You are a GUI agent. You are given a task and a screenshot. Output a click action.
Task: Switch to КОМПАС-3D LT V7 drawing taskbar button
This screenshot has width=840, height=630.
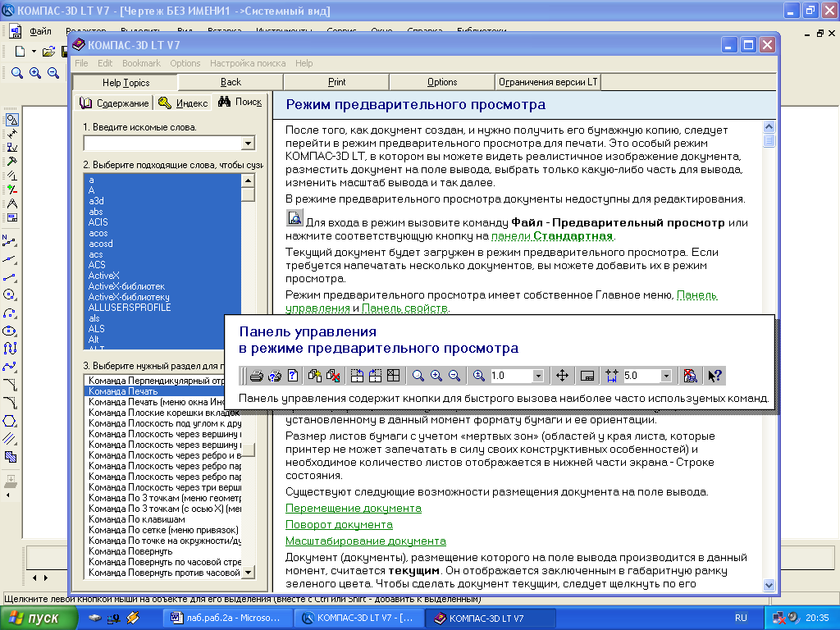tap(359, 619)
